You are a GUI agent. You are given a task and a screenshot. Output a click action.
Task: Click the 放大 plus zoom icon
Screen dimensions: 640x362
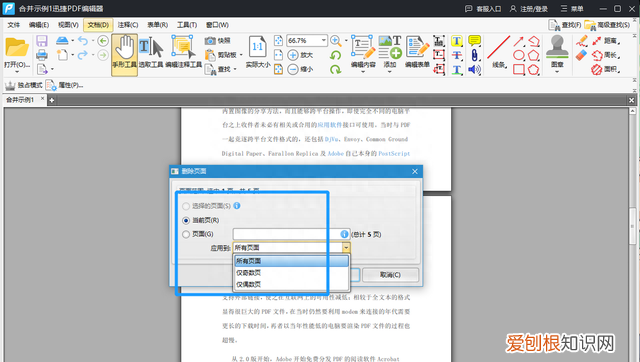pos(293,55)
